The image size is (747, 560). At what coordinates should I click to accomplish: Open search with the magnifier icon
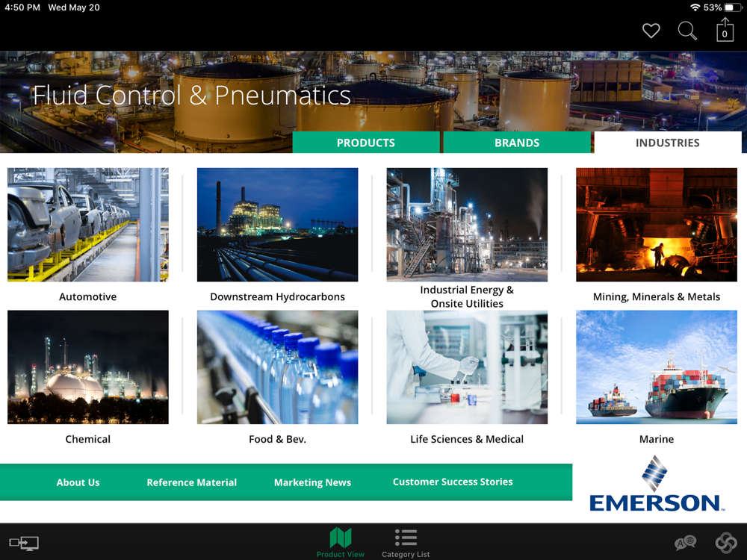point(687,31)
